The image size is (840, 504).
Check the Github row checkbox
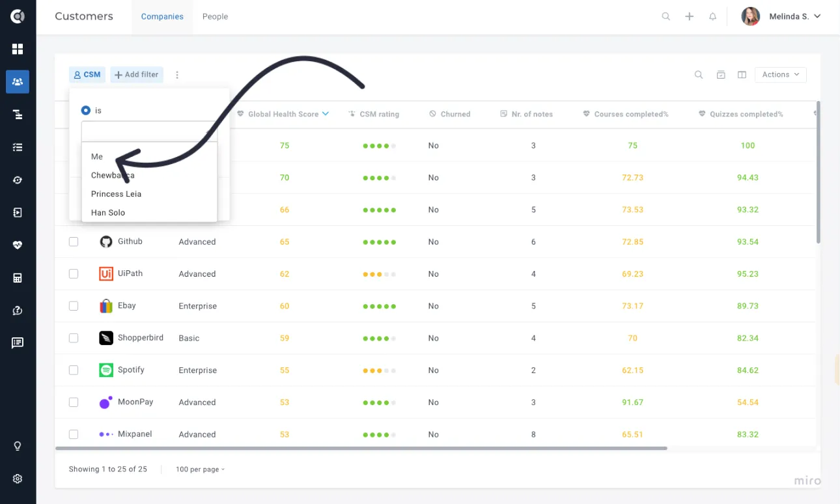click(x=74, y=242)
